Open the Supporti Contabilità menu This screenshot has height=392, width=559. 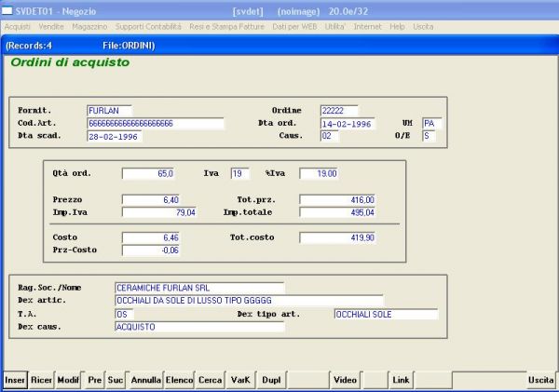[148, 27]
